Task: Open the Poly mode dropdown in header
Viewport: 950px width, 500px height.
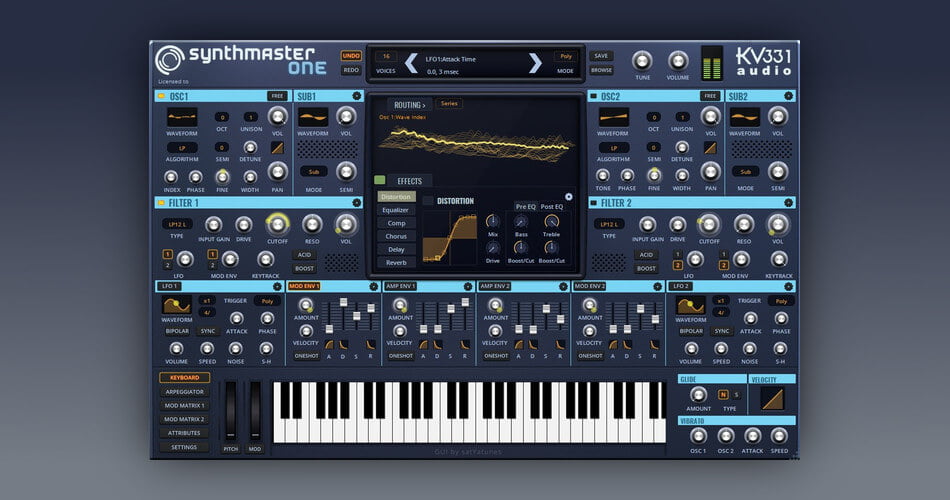Action: (565, 56)
